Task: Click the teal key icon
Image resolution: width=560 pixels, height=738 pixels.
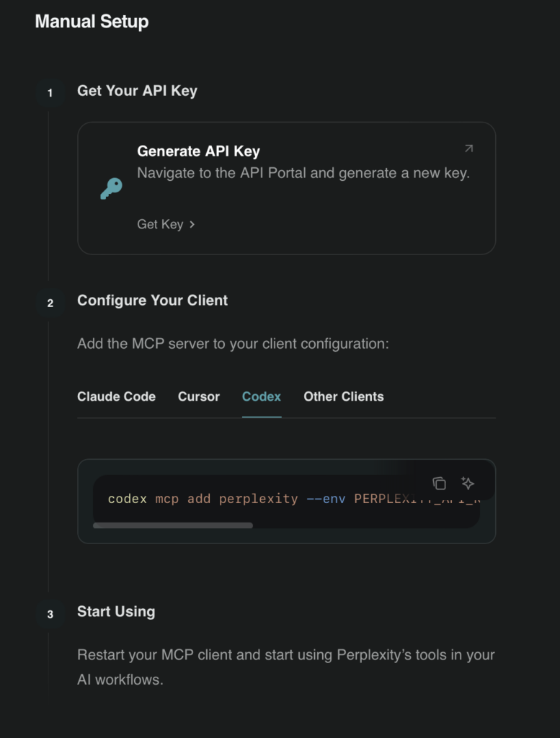Action: [x=111, y=189]
